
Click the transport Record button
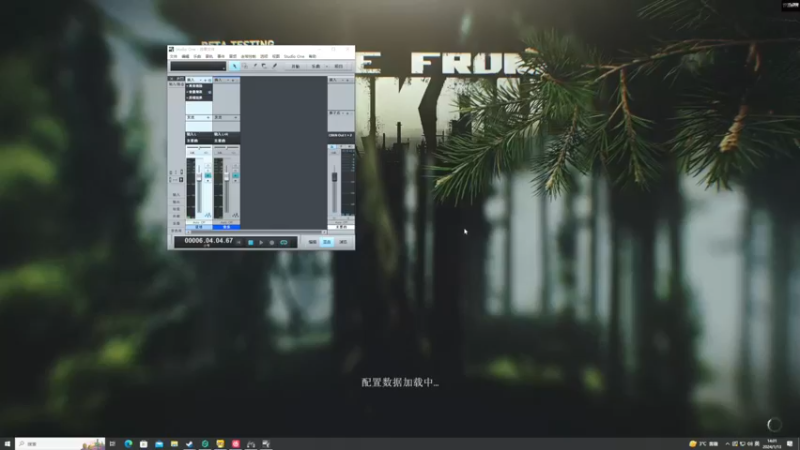pos(272,242)
